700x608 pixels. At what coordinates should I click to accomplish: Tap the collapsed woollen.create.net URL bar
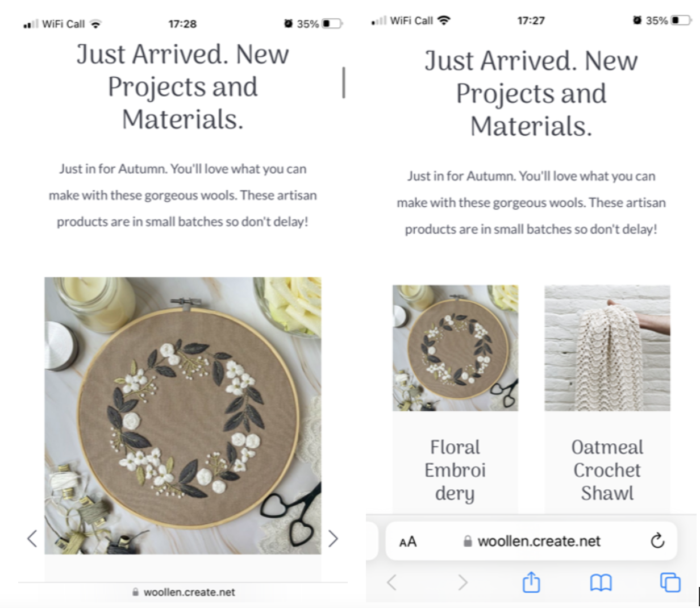click(x=184, y=592)
